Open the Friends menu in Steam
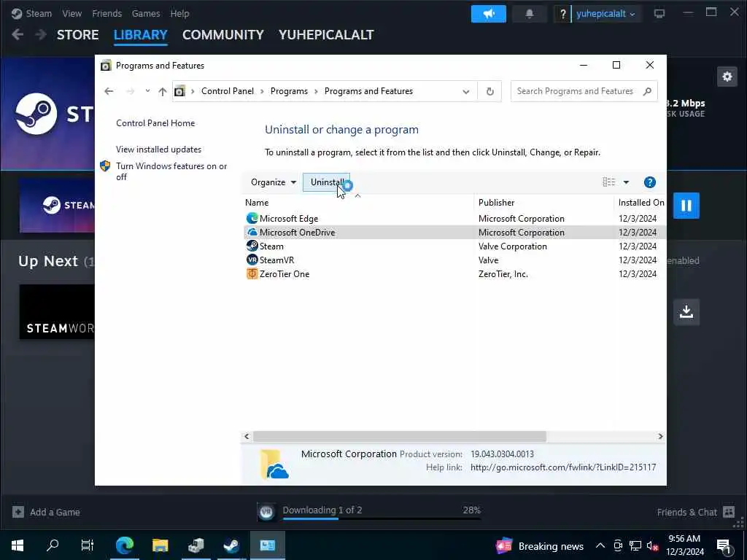This screenshot has width=747, height=560. tap(107, 13)
